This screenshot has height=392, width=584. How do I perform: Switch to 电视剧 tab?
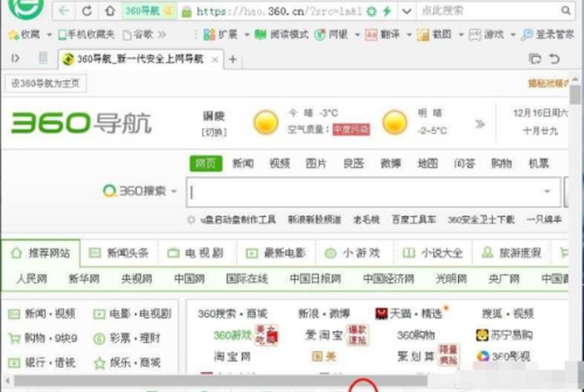click(x=196, y=254)
